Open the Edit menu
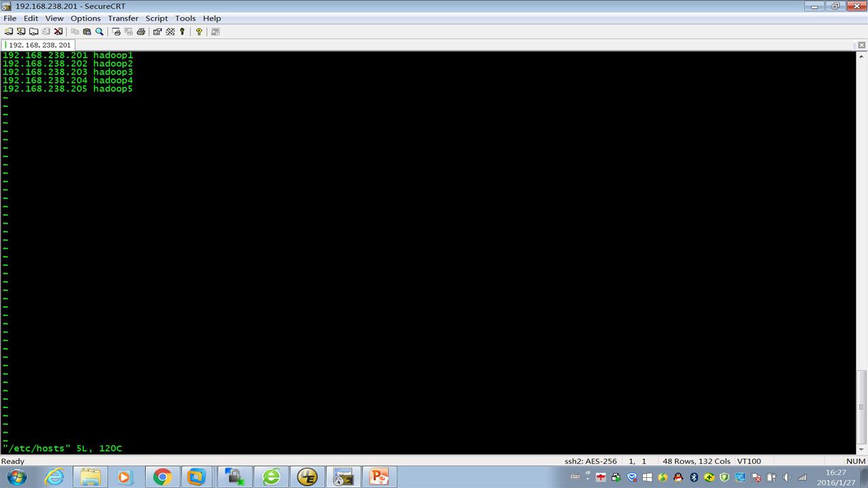868x488 pixels. 31,18
